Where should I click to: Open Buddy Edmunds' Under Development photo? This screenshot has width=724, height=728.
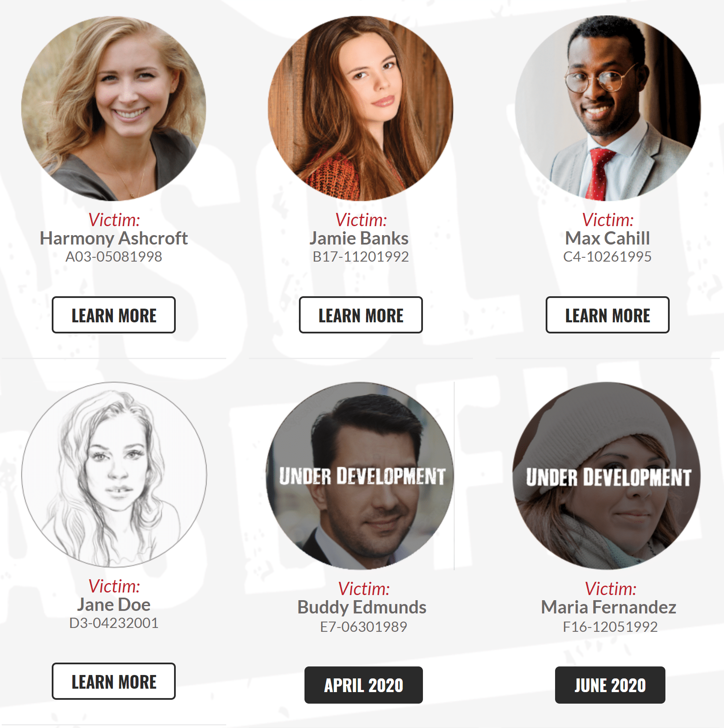tap(360, 476)
